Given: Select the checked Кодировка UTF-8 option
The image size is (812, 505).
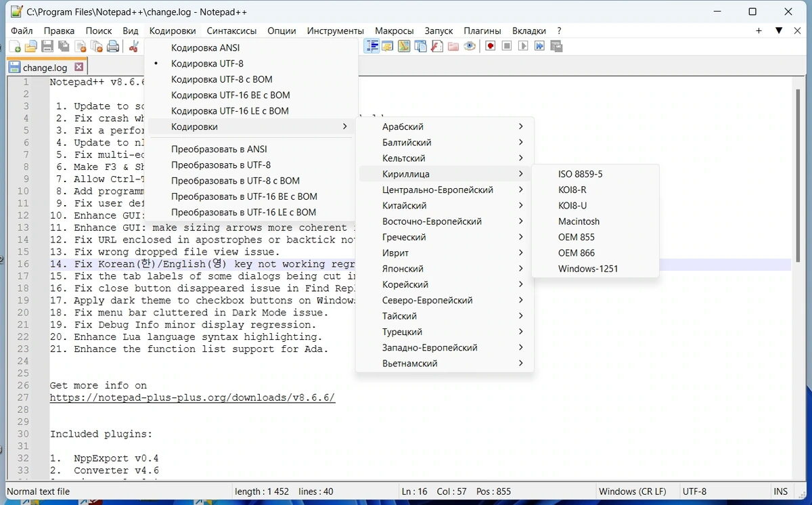Looking at the screenshot, I should click(x=251, y=64).
